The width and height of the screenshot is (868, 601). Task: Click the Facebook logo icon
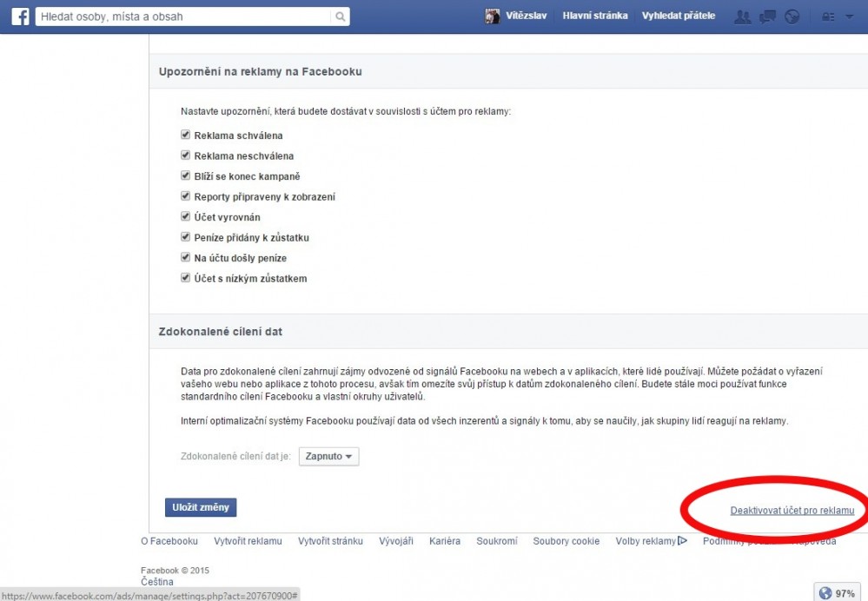coord(20,17)
